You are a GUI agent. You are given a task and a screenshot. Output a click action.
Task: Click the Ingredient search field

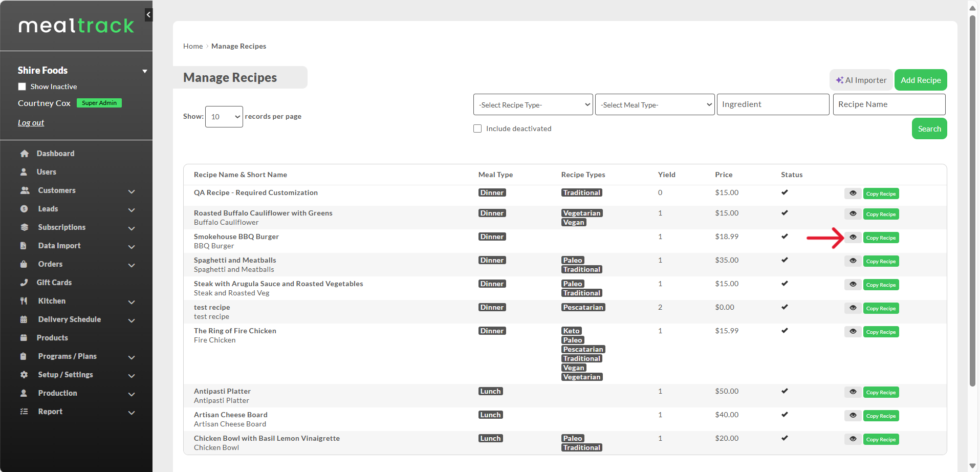click(x=773, y=104)
